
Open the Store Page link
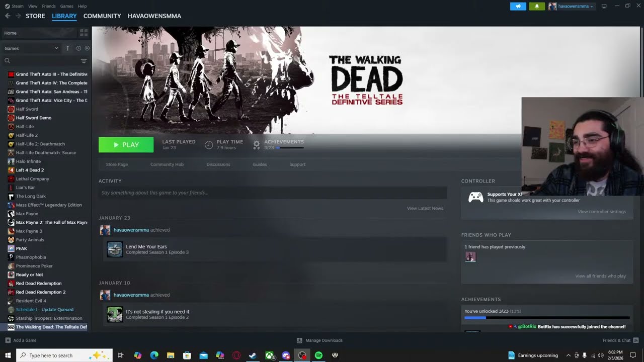click(x=117, y=164)
